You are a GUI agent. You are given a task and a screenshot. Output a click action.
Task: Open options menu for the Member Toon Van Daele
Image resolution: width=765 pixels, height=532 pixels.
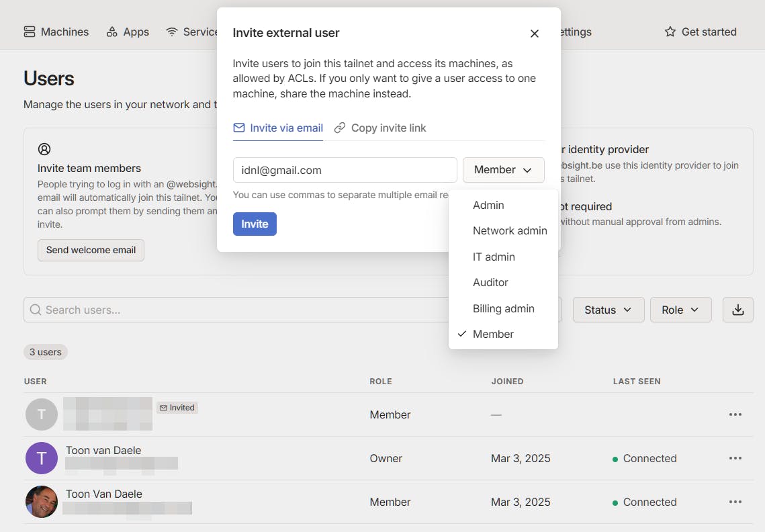point(735,502)
